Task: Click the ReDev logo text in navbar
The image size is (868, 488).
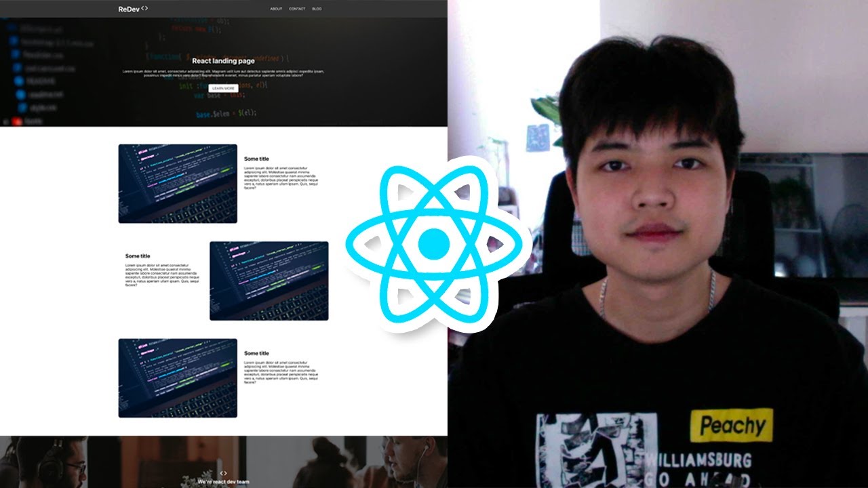Action: click(x=129, y=9)
